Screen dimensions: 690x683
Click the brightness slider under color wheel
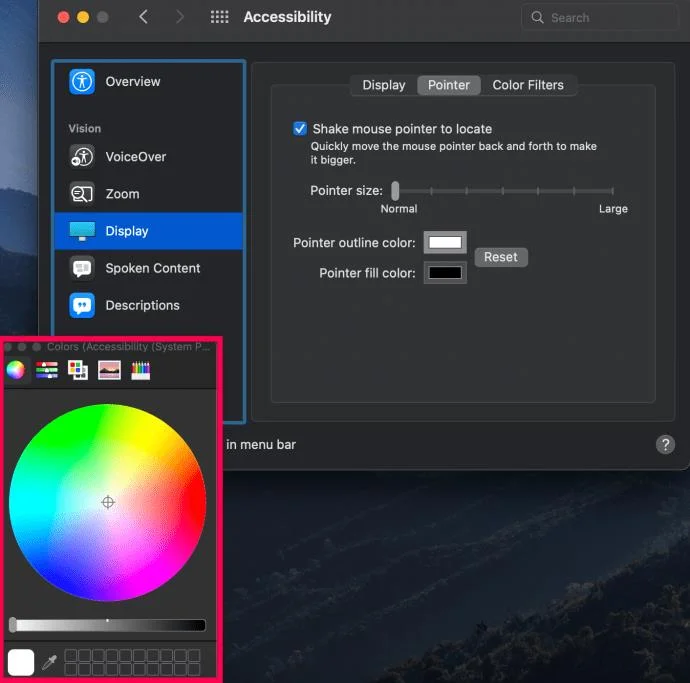pyautogui.click(x=108, y=625)
